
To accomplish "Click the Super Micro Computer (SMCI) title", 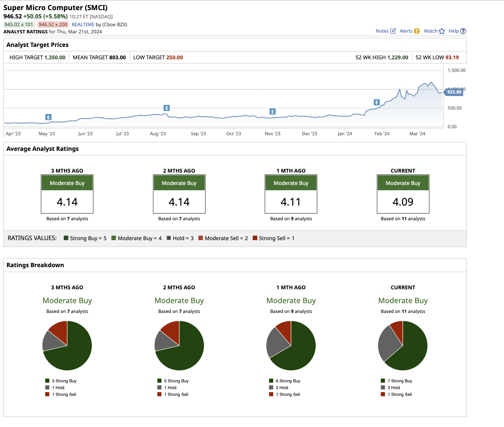I will pyautogui.click(x=55, y=8).
